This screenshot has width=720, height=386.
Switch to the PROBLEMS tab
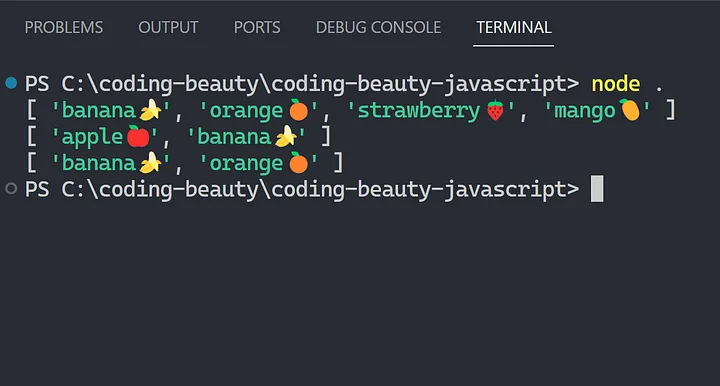(64, 28)
